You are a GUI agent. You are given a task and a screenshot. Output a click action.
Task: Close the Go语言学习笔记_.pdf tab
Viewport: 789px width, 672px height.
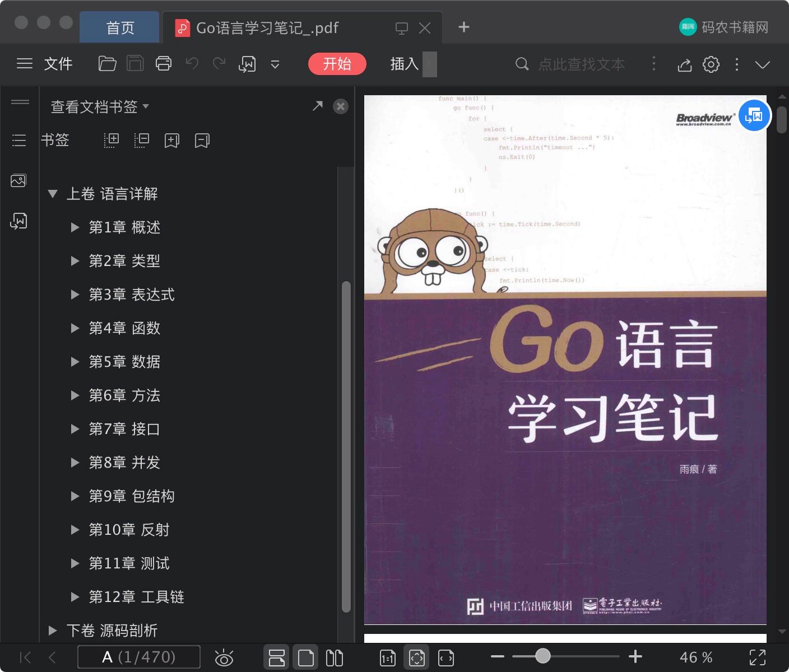(x=425, y=28)
